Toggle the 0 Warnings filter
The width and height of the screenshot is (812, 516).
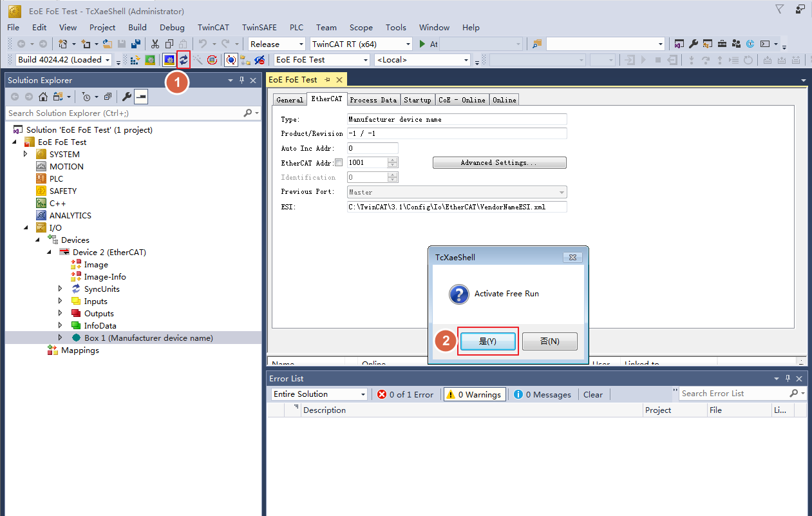tap(475, 394)
